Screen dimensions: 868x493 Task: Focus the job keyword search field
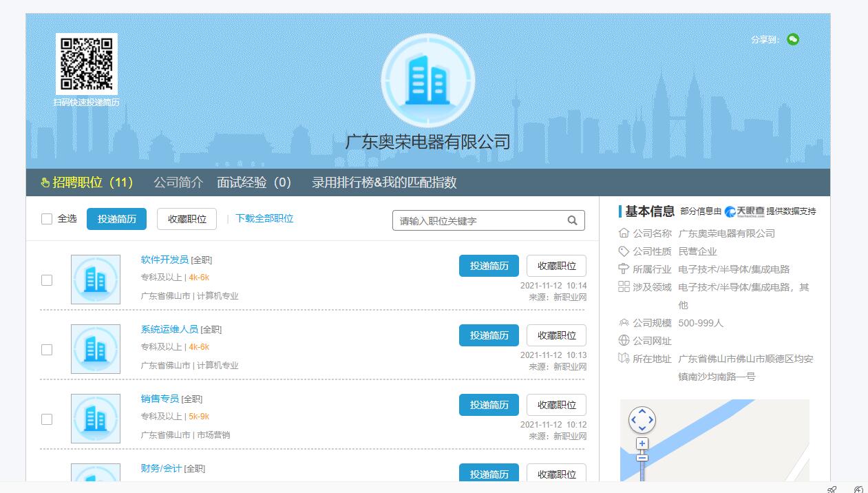[480, 220]
